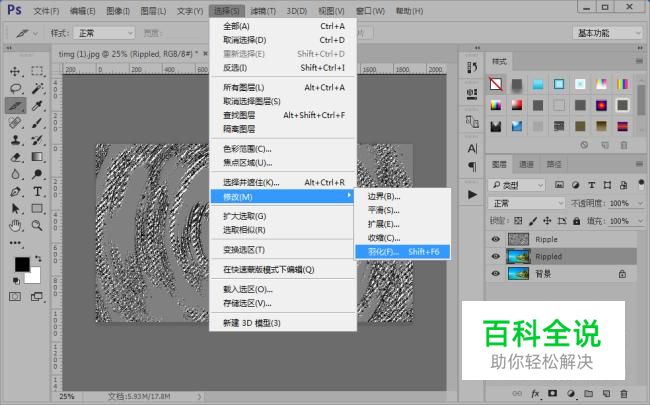Open the 填充 fill dropdown
650x405 pixels.
pyautogui.click(x=640, y=221)
